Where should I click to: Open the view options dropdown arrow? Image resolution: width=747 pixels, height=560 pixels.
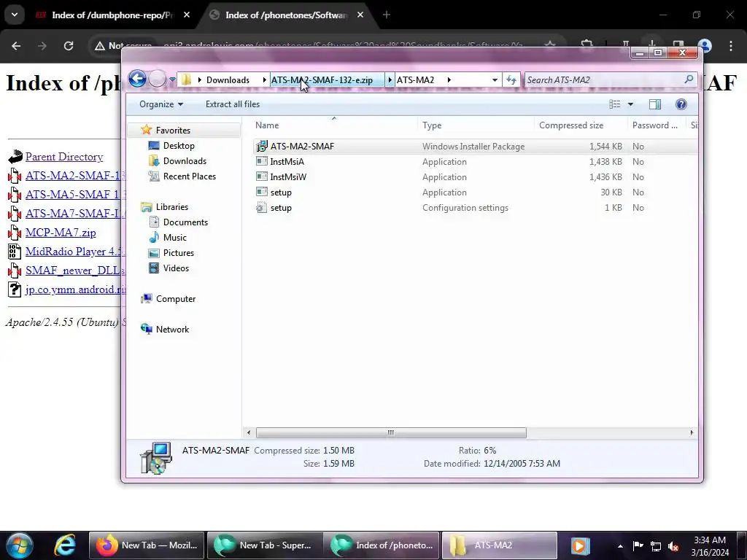[630, 104]
